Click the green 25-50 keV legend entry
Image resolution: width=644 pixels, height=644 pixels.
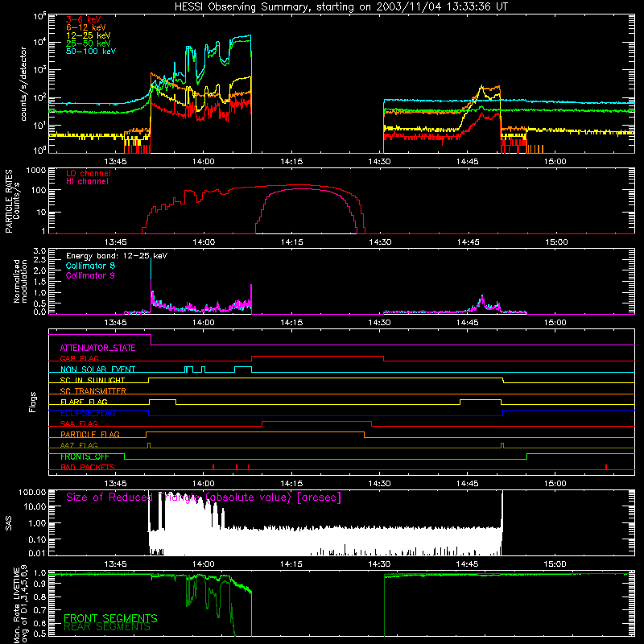pos(89,43)
